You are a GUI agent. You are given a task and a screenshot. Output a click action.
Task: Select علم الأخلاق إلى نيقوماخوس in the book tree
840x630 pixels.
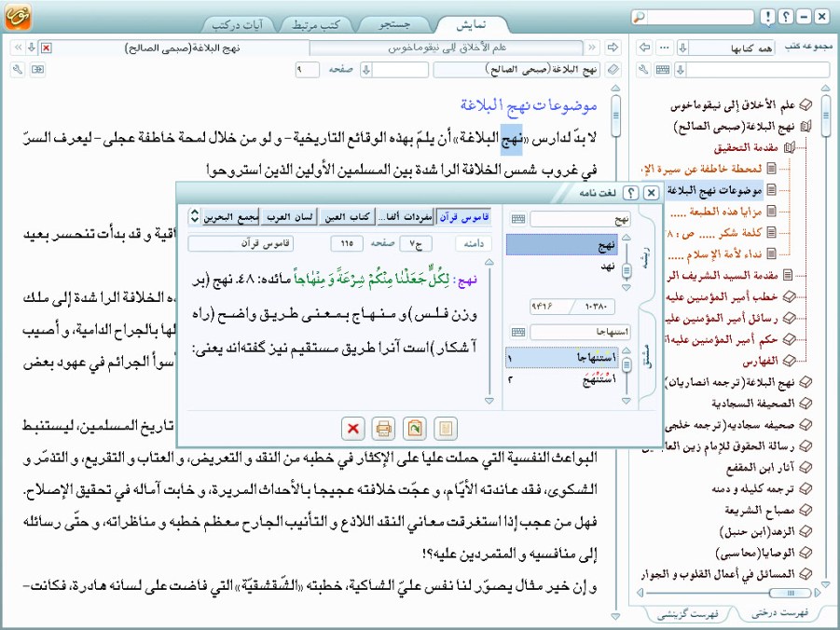733,105
